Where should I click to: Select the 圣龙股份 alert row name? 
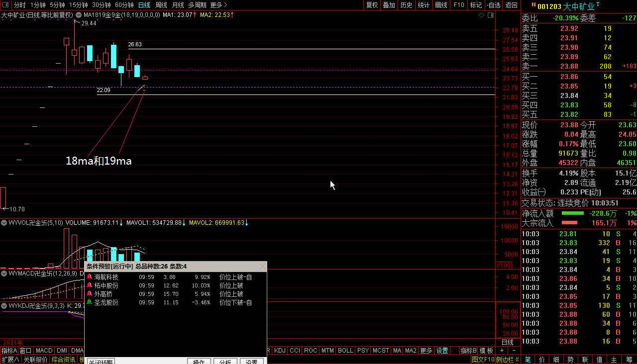coord(106,302)
